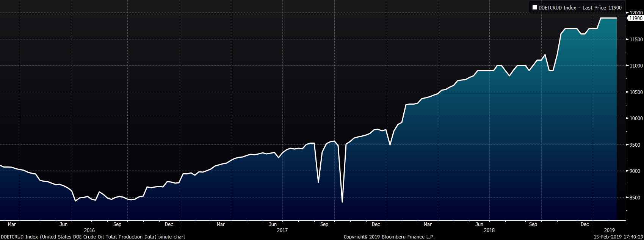This screenshot has height=240, width=644.
Task: Click the 9500 y-axis label
Action: (x=636, y=145)
